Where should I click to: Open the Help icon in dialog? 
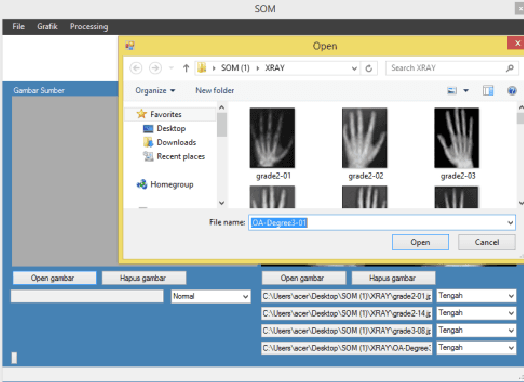tap(512, 91)
